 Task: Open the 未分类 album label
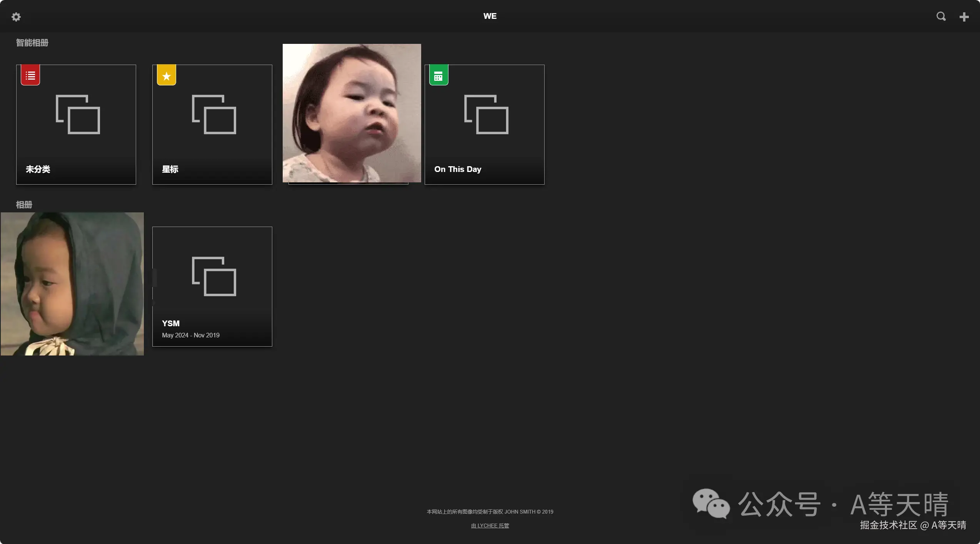pos(38,169)
